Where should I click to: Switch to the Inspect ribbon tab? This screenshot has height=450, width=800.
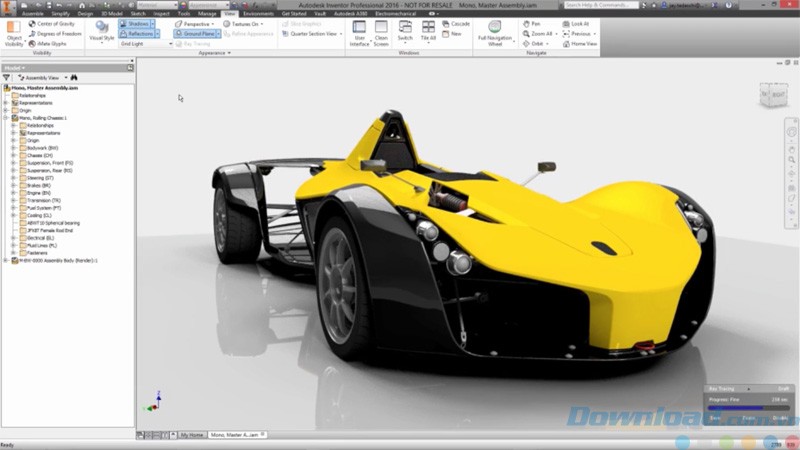160,14
